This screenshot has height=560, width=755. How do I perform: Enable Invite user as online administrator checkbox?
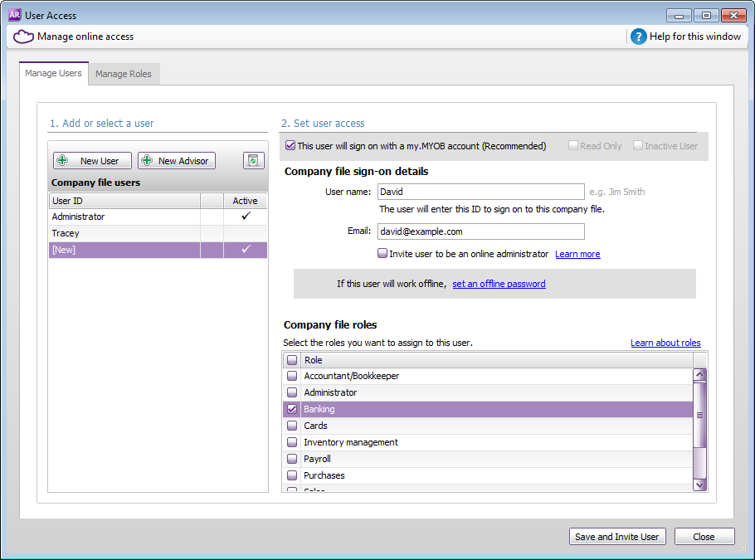click(x=382, y=254)
